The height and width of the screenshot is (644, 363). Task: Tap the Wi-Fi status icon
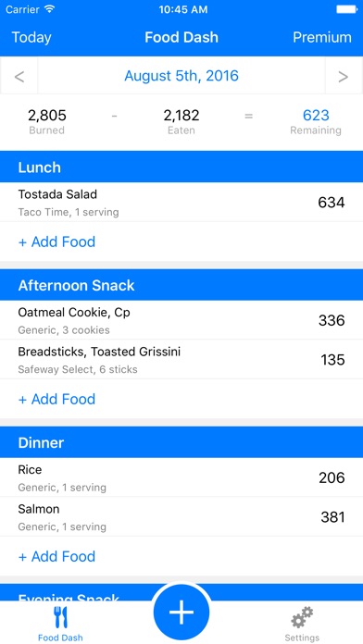tap(50, 9)
